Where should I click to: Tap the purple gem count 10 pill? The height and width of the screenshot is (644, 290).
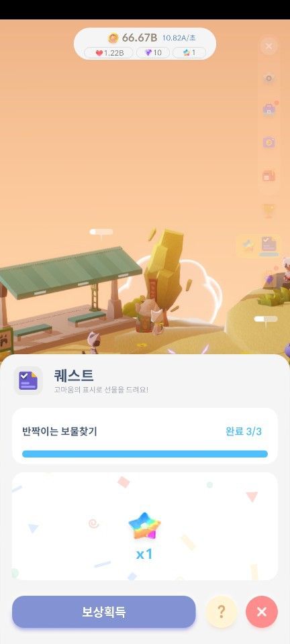(x=153, y=53)
